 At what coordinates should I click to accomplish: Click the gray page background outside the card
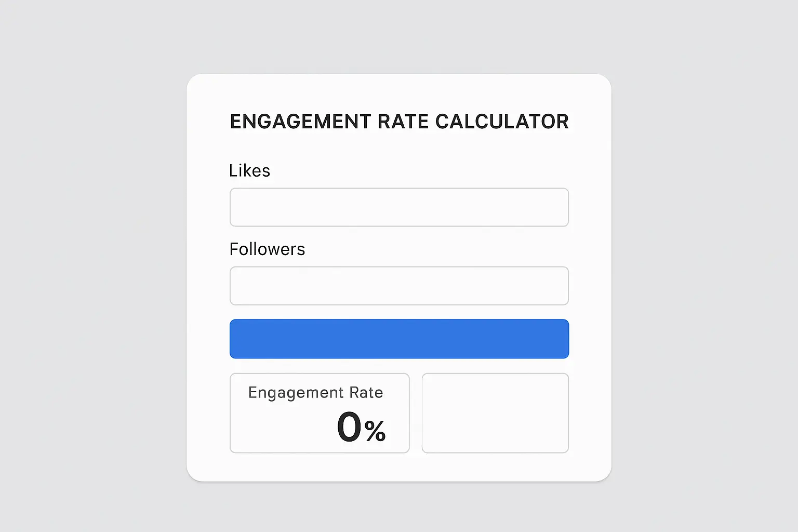tap(78, 266)
